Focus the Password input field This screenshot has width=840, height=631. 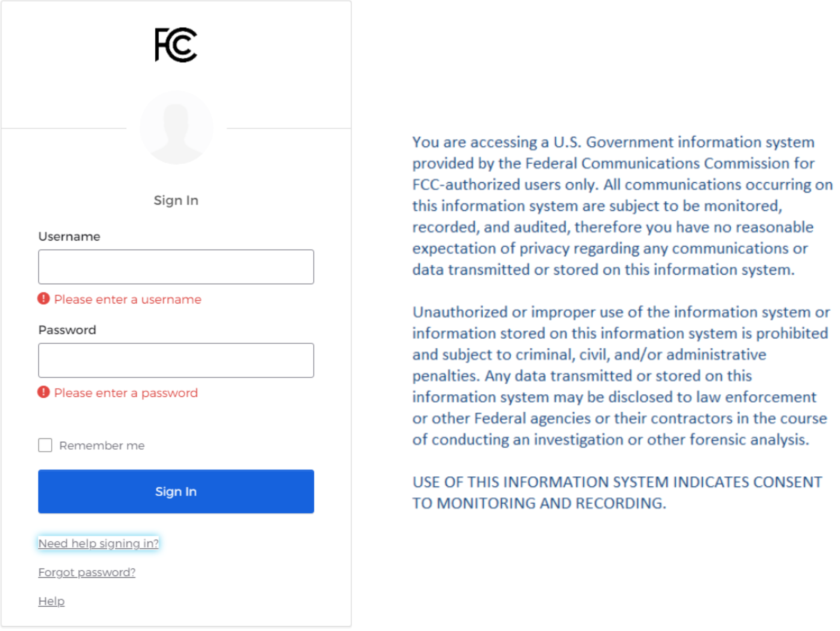click(176, 360)
